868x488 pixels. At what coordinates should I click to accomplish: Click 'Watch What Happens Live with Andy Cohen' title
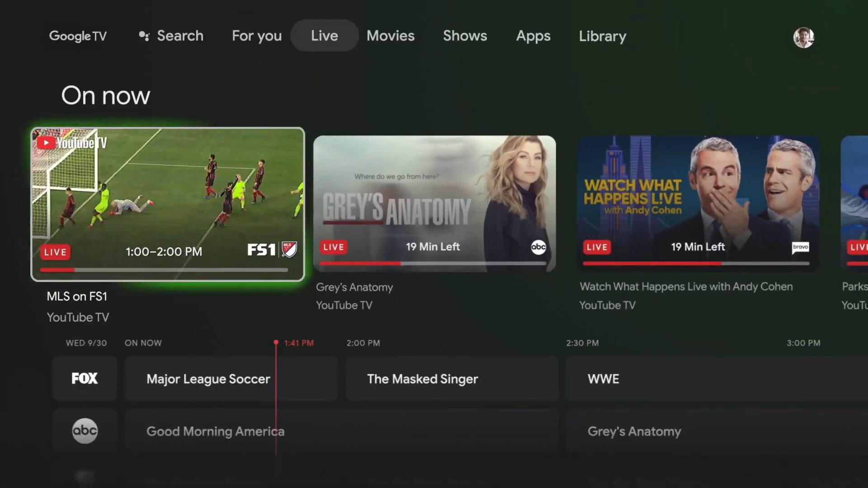pyautogui.click(x=686, y=286)
